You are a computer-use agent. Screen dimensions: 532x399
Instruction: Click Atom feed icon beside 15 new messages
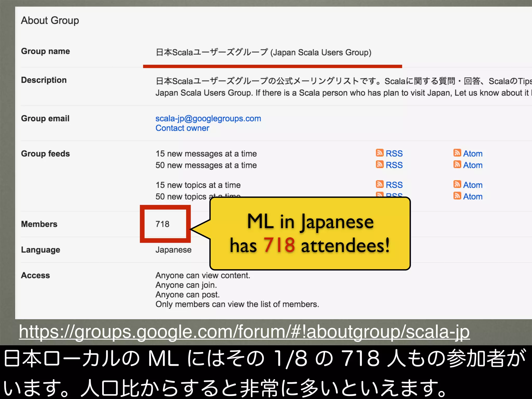point(457,153)
